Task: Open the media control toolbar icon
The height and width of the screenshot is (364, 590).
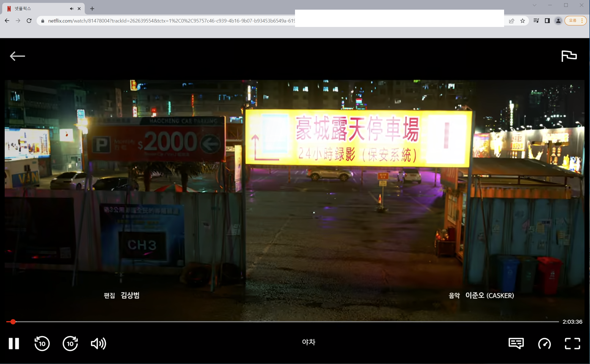Action: [x=536, y=21]
